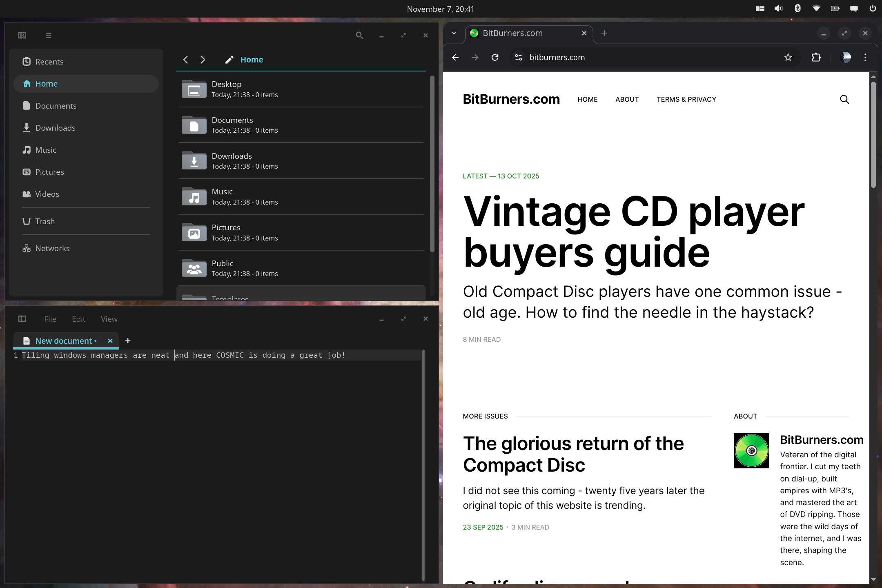Open the browser three-dot menu
This screenshot has height=588, width=882.
point(865,58)
